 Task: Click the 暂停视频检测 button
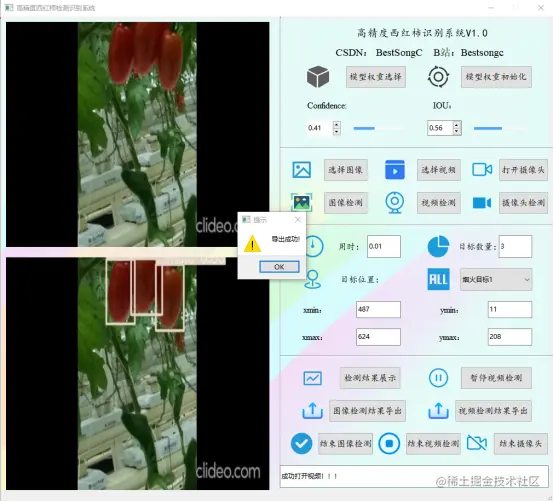point(496,378)
